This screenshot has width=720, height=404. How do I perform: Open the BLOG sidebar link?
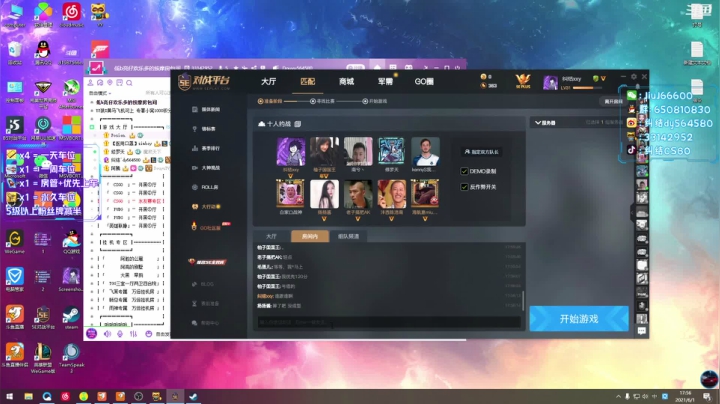click(203, 284)
